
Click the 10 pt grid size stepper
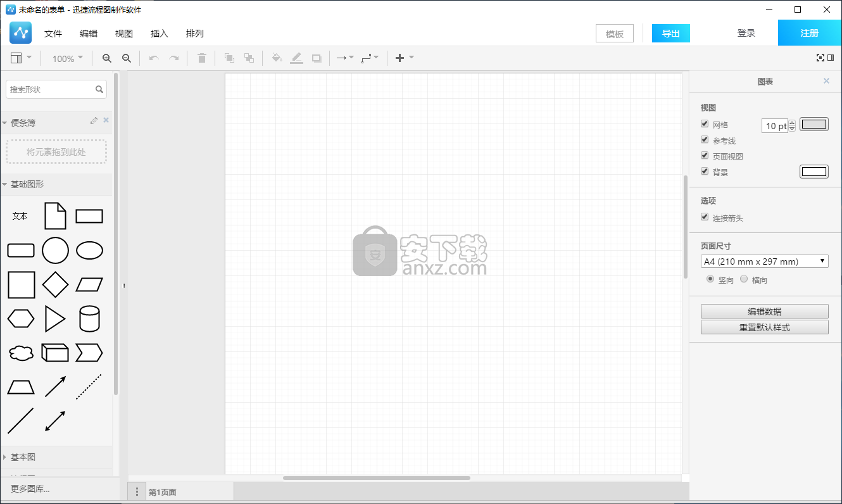[791, 125]
